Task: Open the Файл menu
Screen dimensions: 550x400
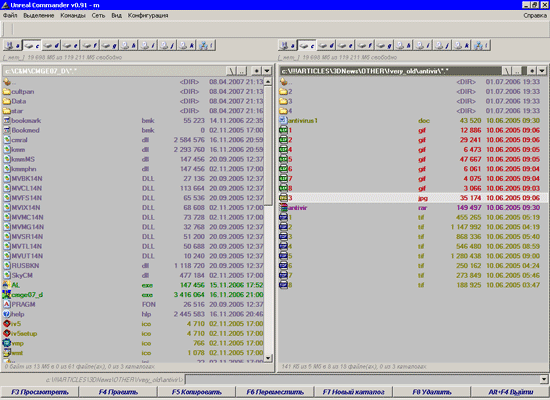Action: [10, 15]
